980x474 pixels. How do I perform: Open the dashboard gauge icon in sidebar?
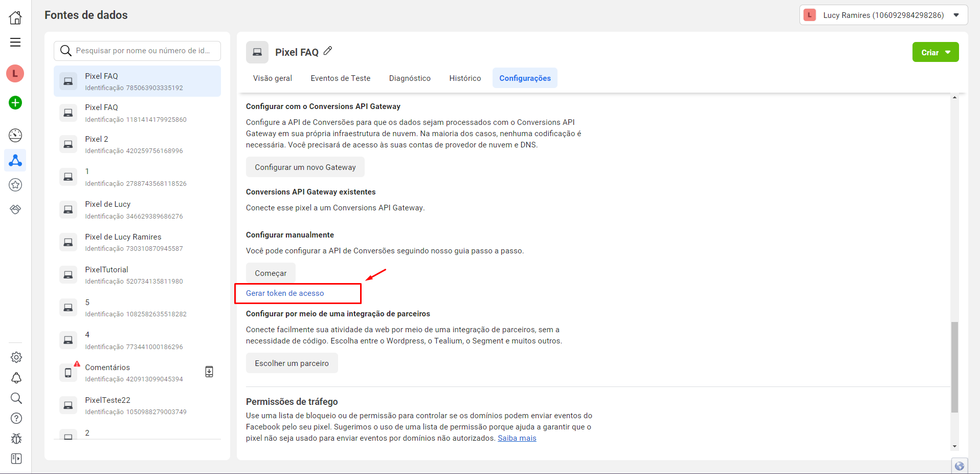[15, 135]
